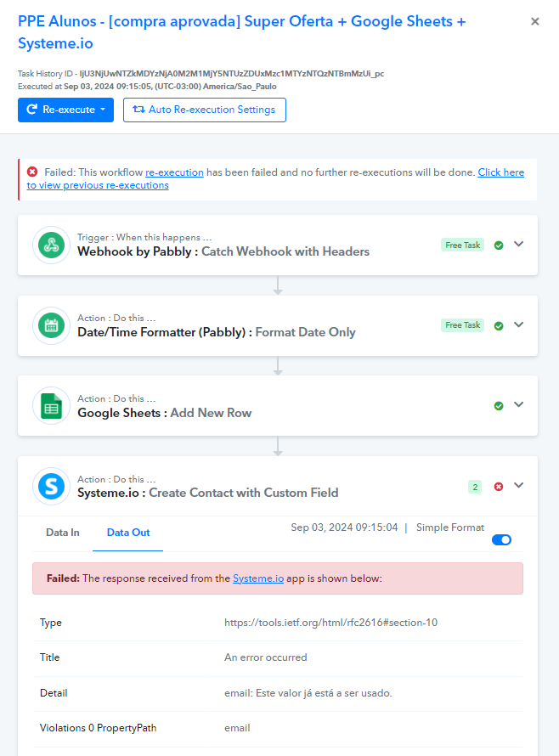This screenshot has height=756, width=559.
Task: Click the Create Contact with Custom Field title
Action: pos(244,493)
